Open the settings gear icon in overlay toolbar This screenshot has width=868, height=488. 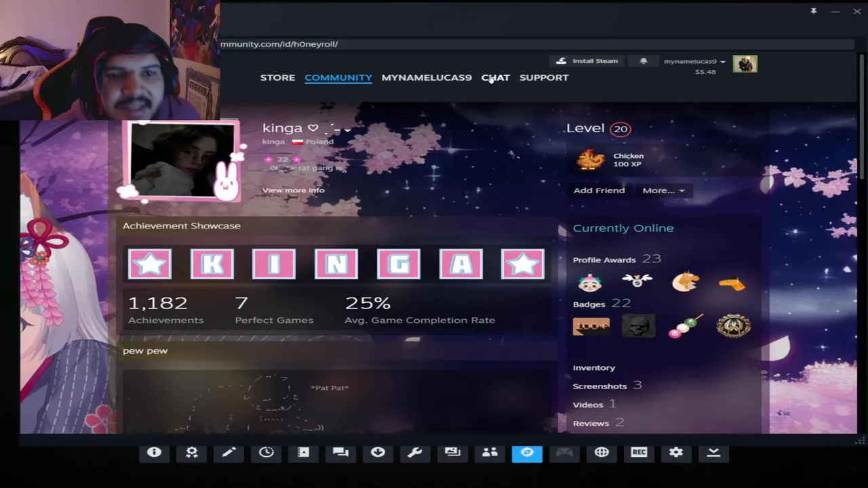pos(676,453)
